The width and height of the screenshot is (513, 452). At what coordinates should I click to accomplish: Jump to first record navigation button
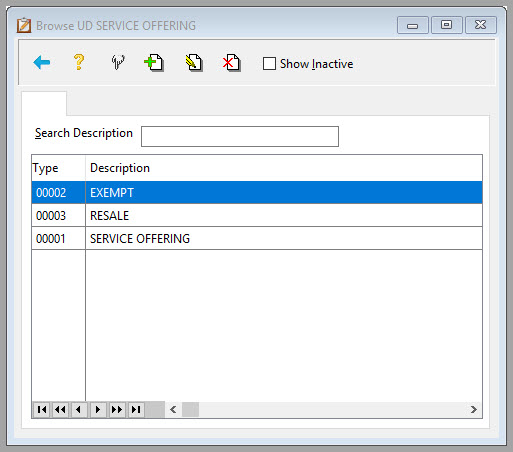coord(42,409)
